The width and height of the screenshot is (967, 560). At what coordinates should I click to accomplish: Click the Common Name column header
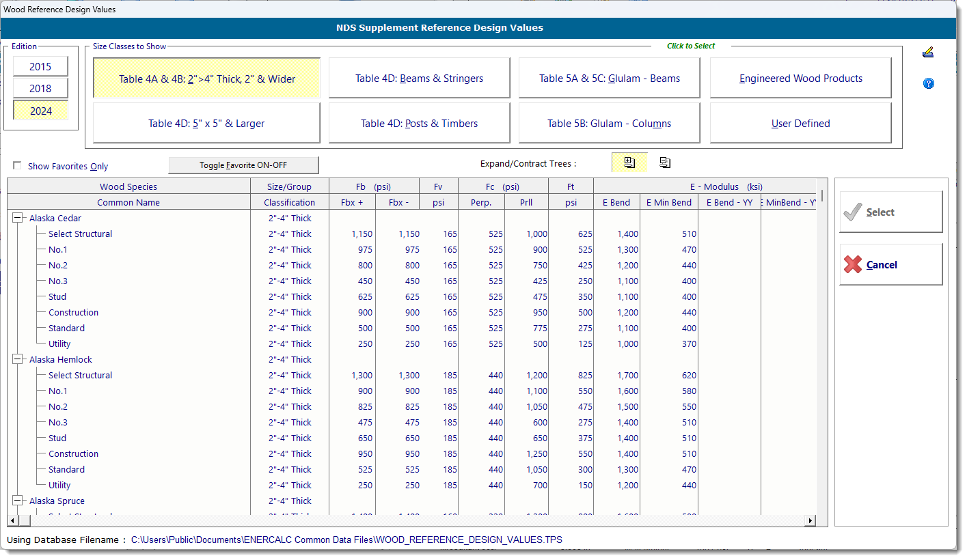[128, 202]
